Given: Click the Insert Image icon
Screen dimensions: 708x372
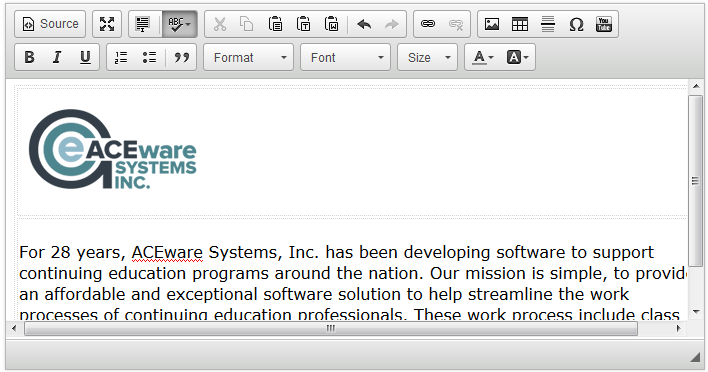Looking at the screenshot, I should 492,24.
